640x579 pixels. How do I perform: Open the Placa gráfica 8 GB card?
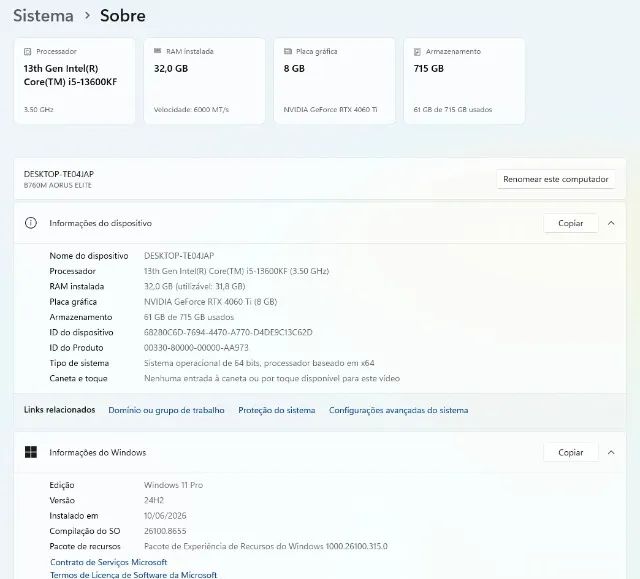click(334, 81)
